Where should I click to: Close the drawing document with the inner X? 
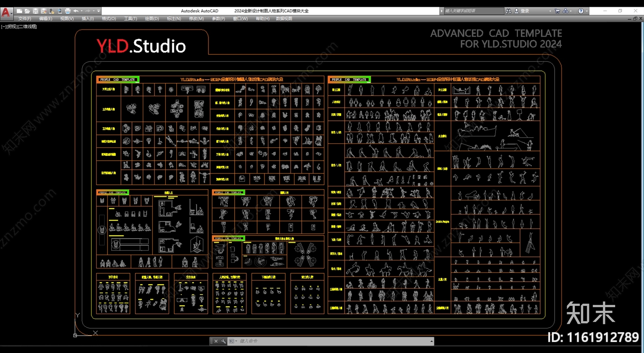point(641,19)
